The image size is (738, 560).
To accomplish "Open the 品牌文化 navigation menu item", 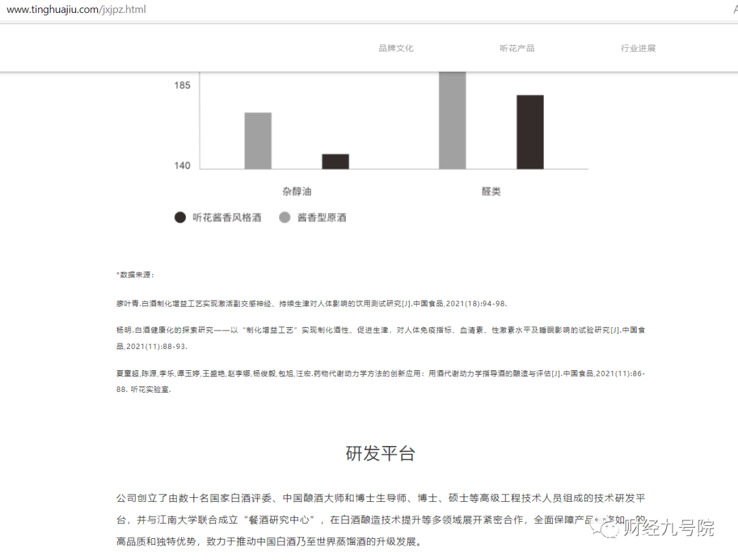I will point(396,48).
